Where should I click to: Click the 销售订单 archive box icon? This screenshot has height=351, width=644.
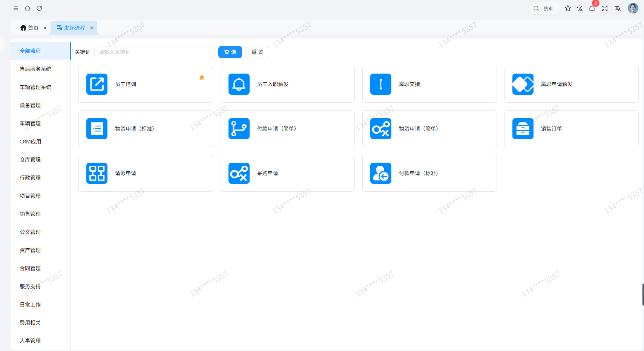(523, 129)
